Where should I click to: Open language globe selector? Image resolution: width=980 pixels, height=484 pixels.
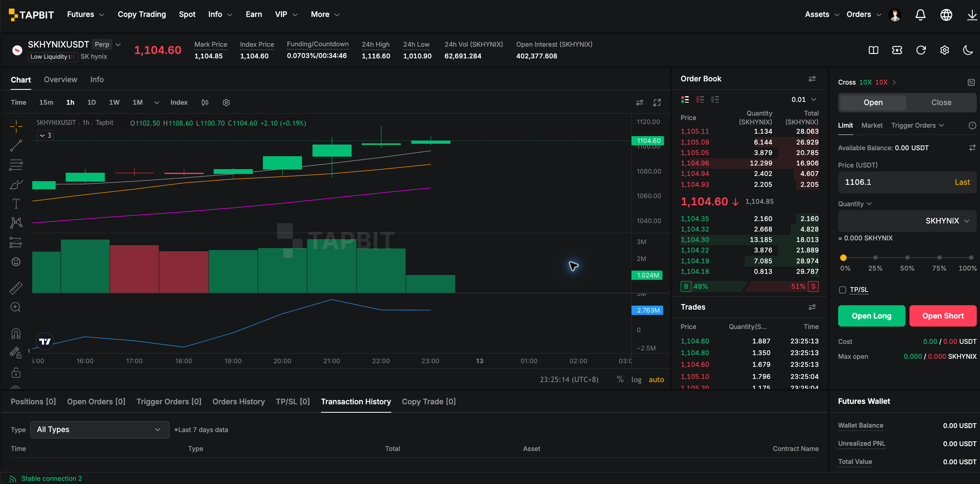pos(946,15)
